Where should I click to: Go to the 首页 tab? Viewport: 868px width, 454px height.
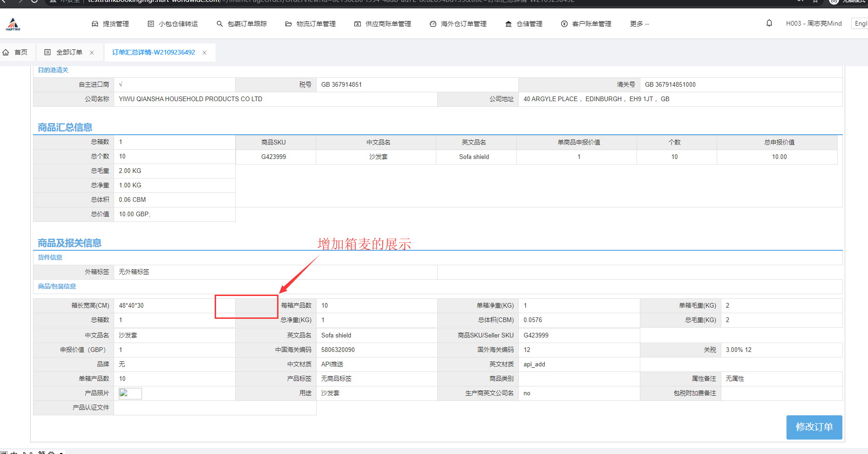(20, 52)
